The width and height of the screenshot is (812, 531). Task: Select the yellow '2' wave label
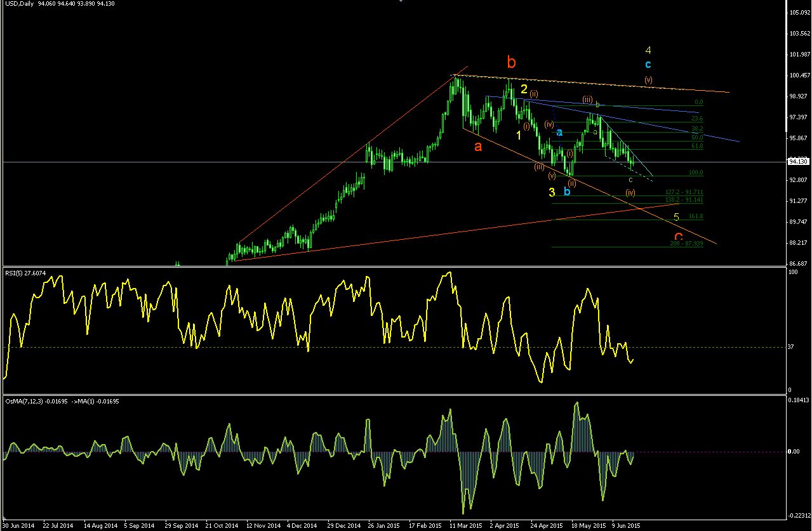point(524,89)
